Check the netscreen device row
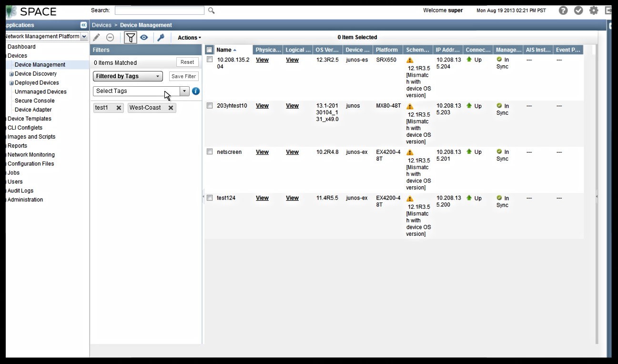The height and width of the screenshot is (364, 618). pos(210,152)
